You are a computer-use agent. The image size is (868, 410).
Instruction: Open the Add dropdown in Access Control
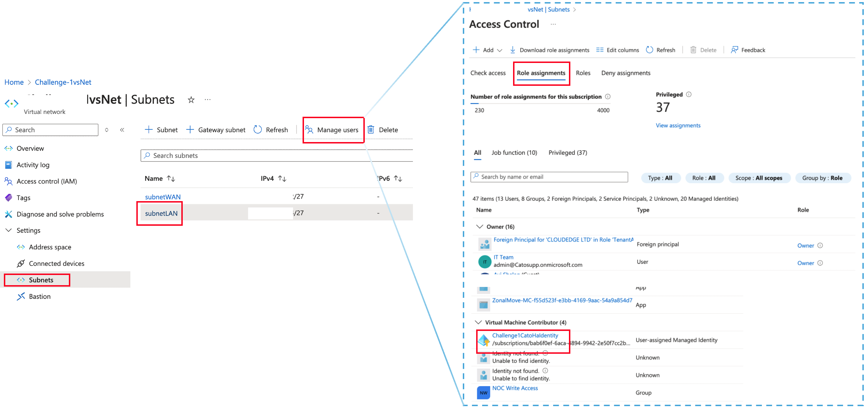pyautogui.click(x=487, y=50)
